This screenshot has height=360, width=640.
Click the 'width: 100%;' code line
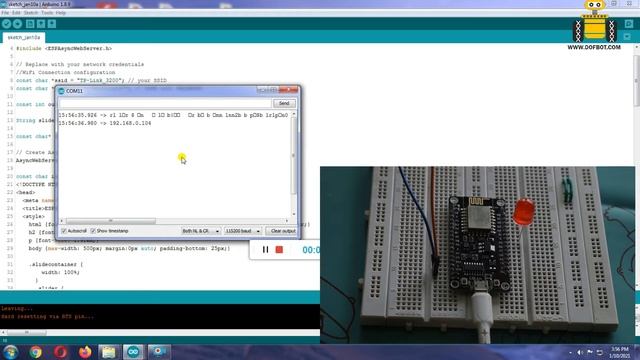[60, 272]
